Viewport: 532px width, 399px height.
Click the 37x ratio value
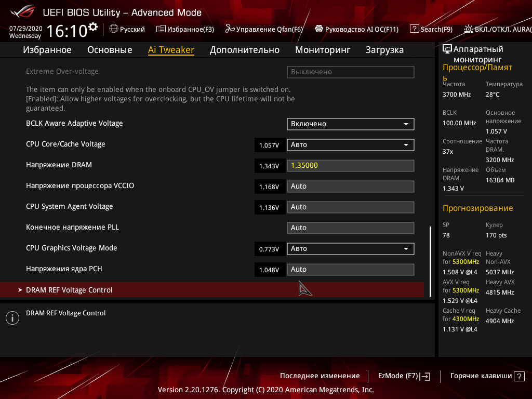coord(447,152)
